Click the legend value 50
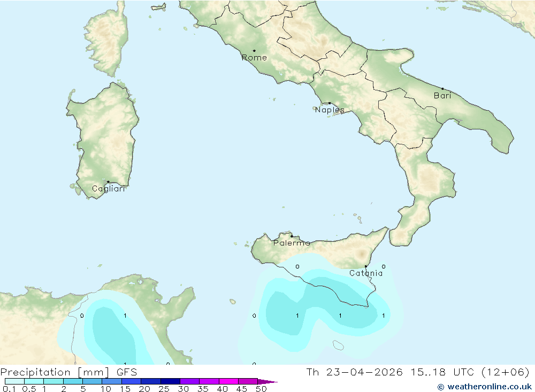Image resolution: width=535 pixels, height=392 pixels. 262,389
